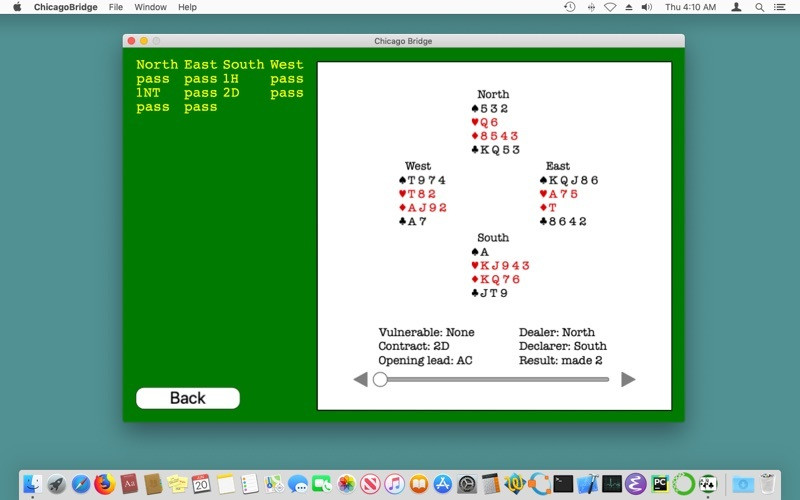Open Launchpad in the dock
800x500 pixels.
[57, 484]
